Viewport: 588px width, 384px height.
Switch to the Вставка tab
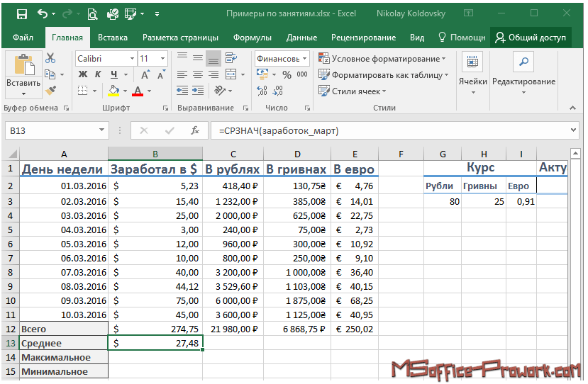click(113, 38)
